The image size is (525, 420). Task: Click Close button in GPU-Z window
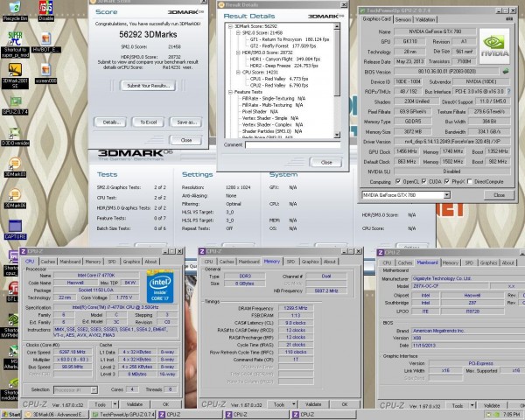(499, 195)
